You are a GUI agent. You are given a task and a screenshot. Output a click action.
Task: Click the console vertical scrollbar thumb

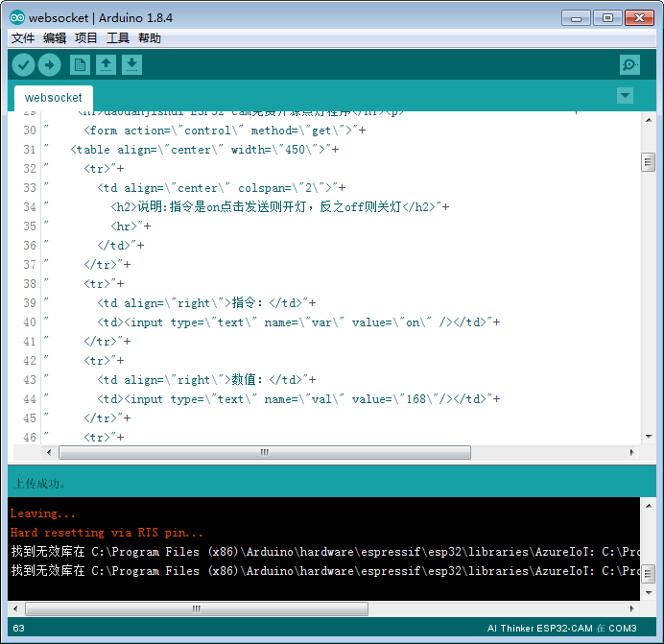(x=649, y=574)
